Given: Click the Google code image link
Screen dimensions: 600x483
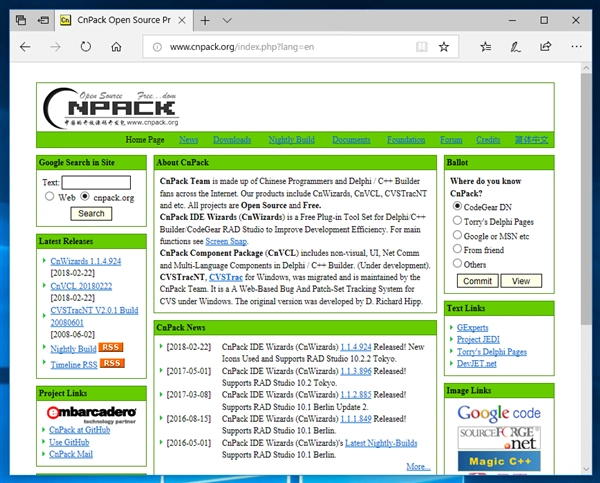Looking at the screenshot, I should (499, 413).
